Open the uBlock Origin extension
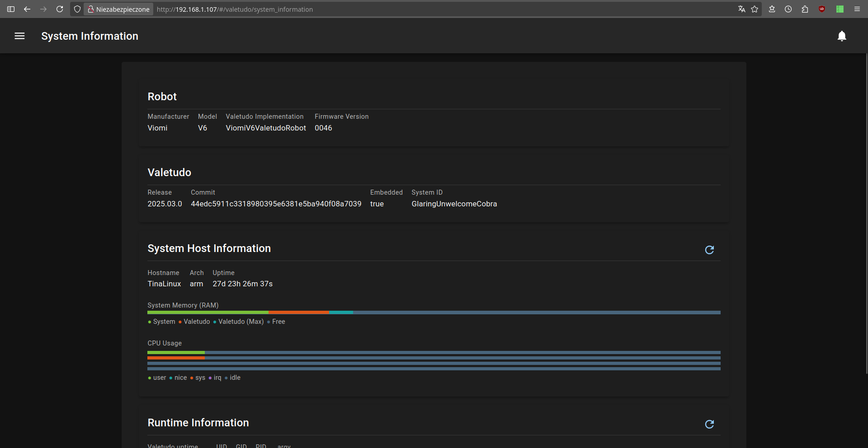868x448 pixels. pyautogui.click(x=822, y=9)
